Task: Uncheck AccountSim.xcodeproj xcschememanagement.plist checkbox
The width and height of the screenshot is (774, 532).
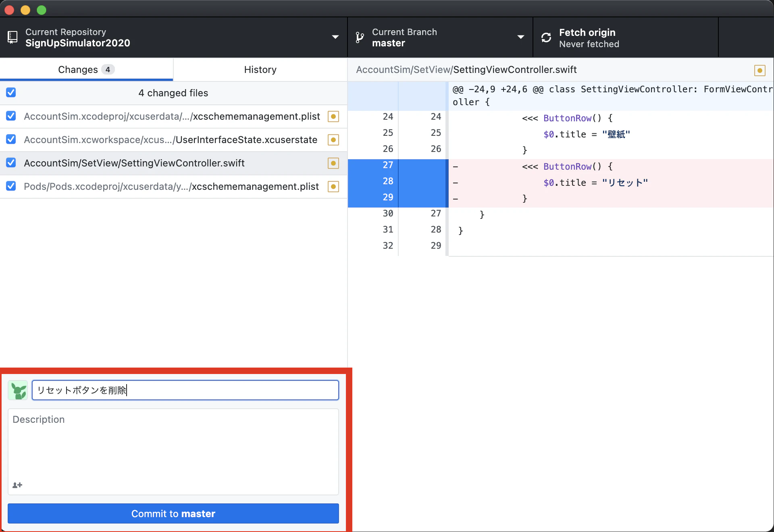Action: [11, 116]
